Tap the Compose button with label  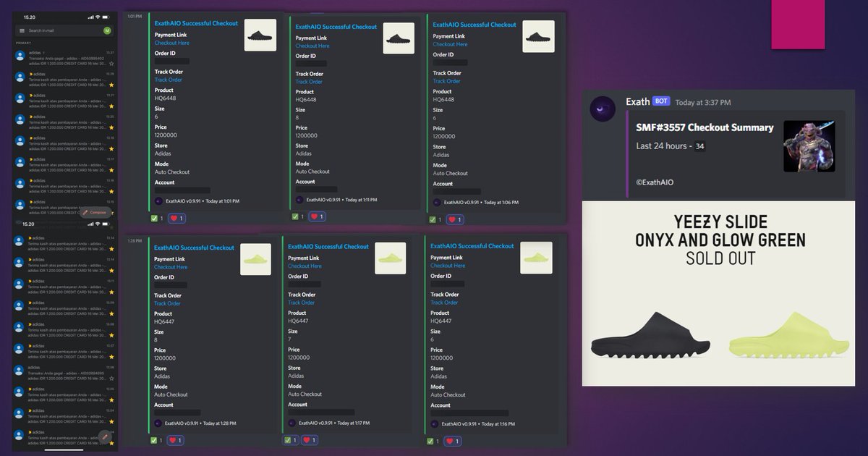tap(95, 212)
